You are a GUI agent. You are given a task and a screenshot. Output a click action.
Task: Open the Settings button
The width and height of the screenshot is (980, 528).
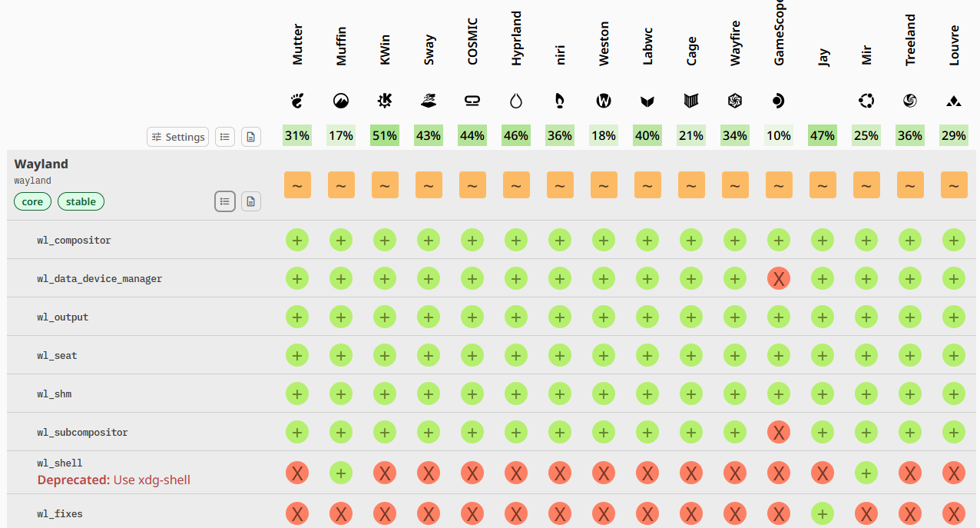coord(178,137)
